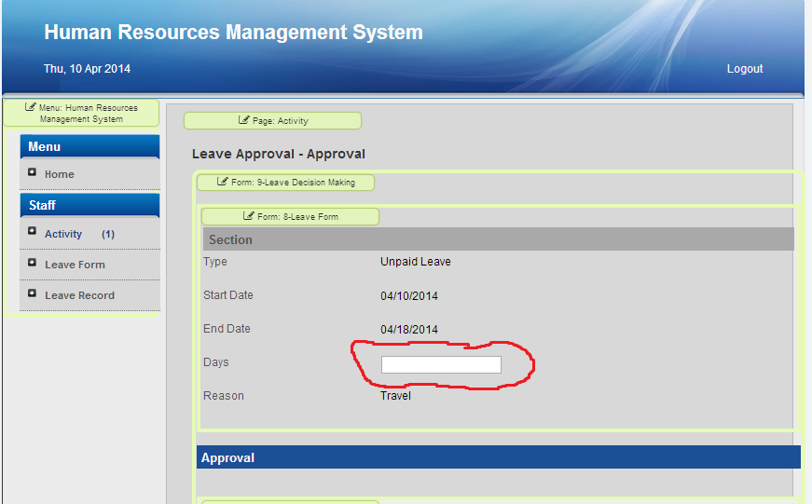Click into the empty Days input field
812x504 pixels.
pyautogui.click(x=441, y=364)
